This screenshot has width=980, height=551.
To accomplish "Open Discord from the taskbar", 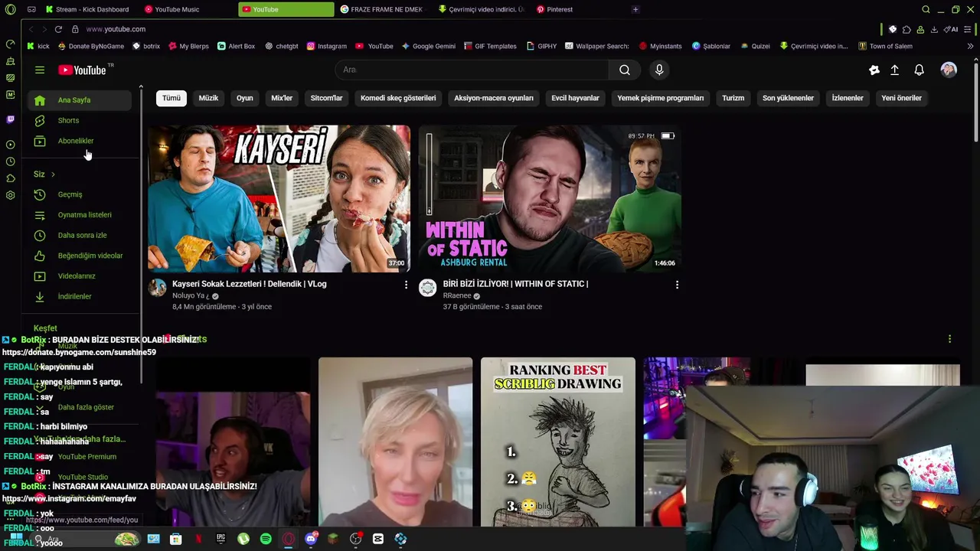I will point(311,539).
